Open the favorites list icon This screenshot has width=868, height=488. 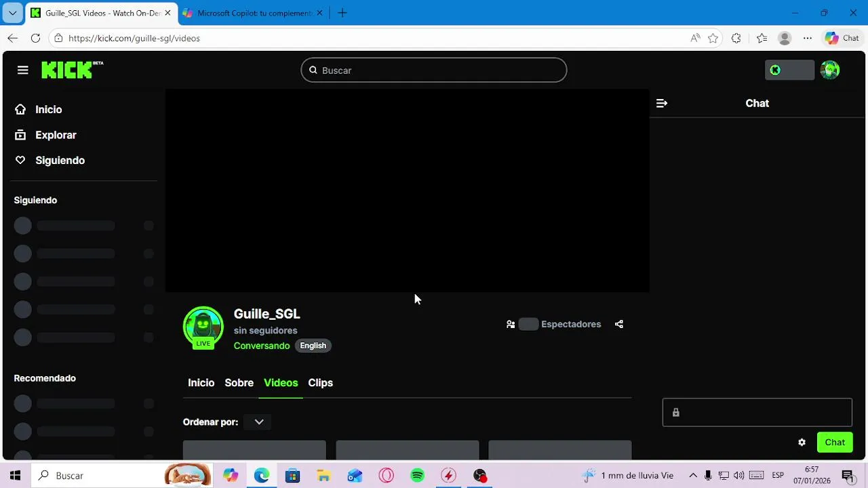point(762,38)
